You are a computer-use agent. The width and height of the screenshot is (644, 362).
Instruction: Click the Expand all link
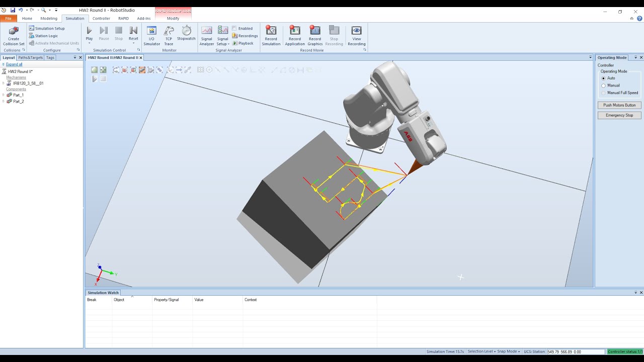[x=14, y=64]
